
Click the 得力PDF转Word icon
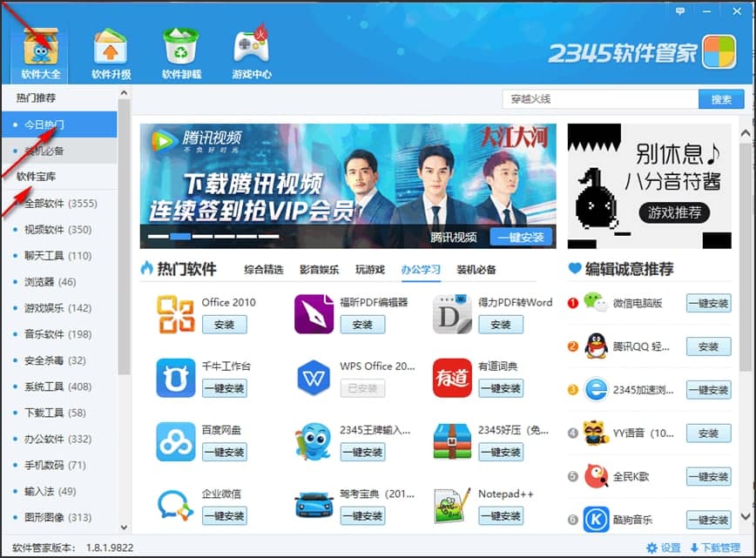click(452, 314)
